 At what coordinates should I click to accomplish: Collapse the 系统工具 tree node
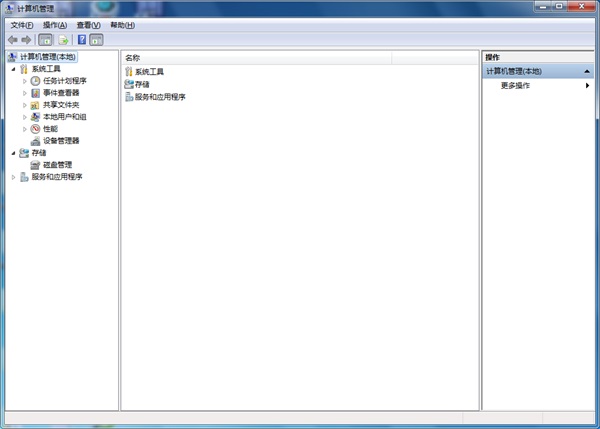(13, 69)
